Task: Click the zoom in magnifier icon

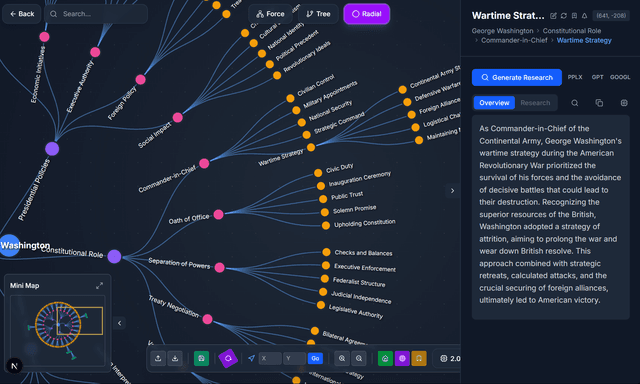Action: [x=342, y=358]
